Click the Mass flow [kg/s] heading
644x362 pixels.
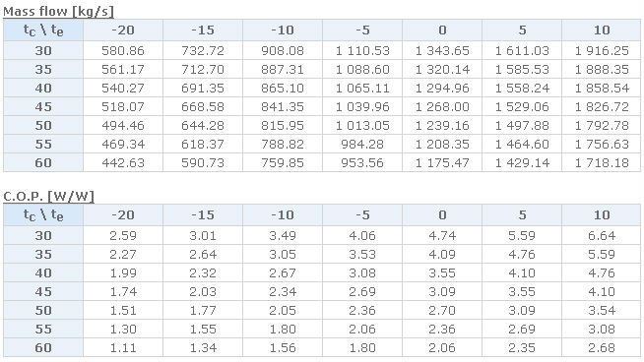(58, 11)
